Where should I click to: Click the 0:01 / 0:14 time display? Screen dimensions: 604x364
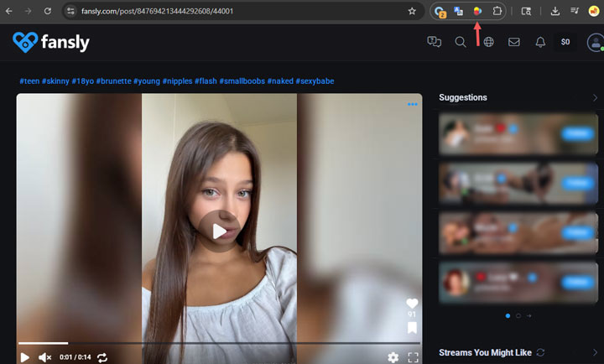[75, 357]
